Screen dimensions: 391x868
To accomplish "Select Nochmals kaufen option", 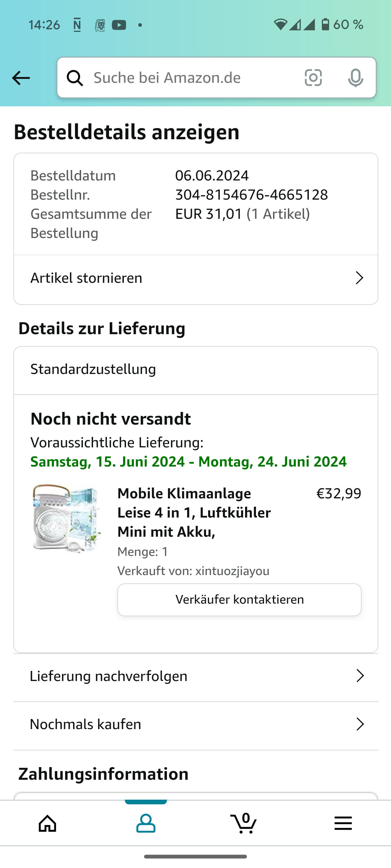I will [x=85, y=724].
